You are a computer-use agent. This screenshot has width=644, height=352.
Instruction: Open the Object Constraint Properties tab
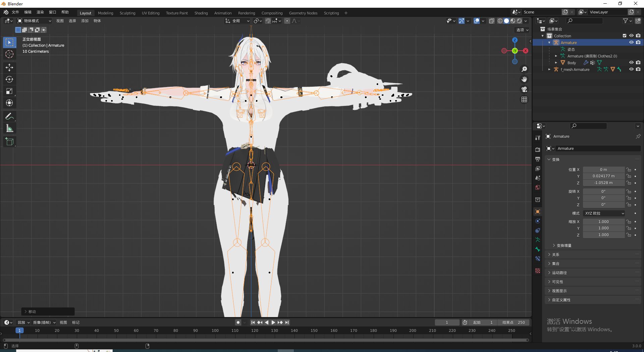[538, 230]
